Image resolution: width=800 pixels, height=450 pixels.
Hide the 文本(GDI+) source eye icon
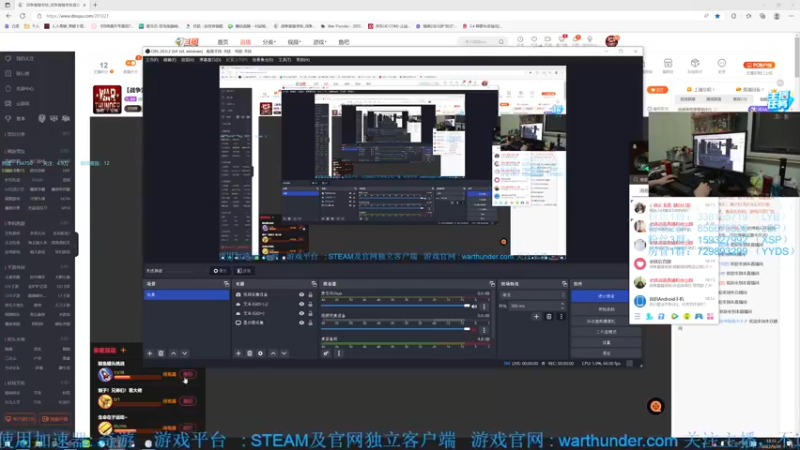302,313
